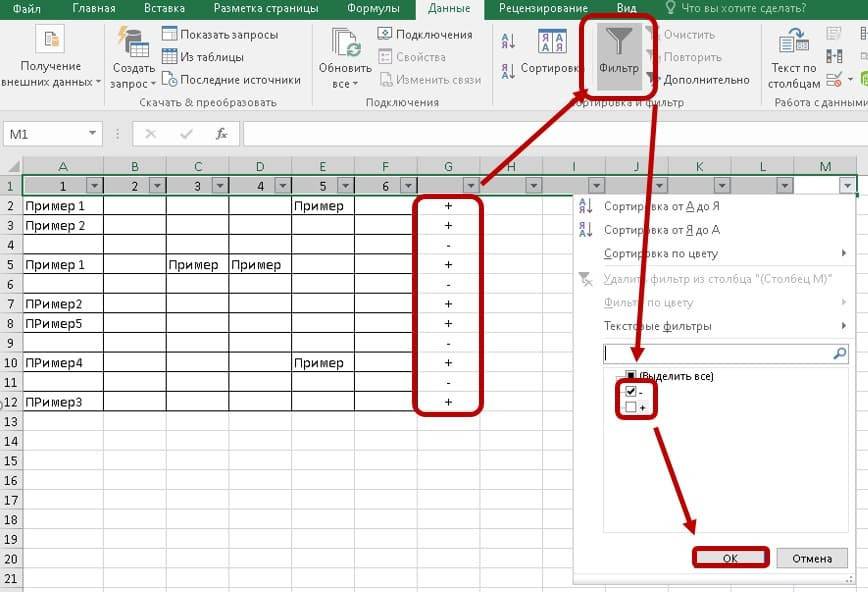Toggle the (Выделить все) checkbox

click(631, 376)
